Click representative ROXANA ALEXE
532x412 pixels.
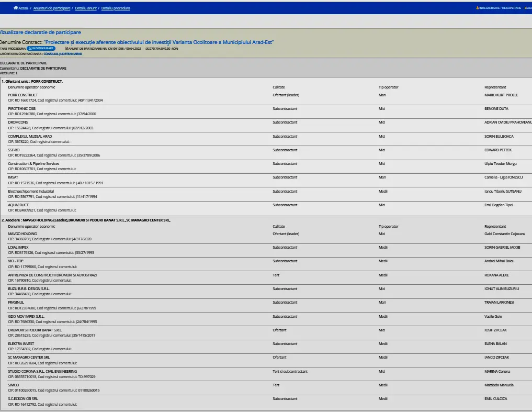(x=497, y=275)
